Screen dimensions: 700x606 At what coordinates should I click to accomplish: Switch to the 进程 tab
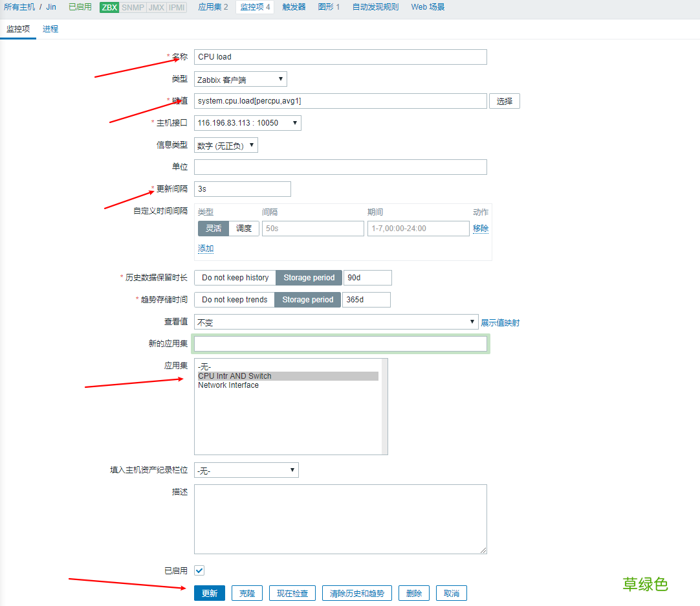click(50, 28)
